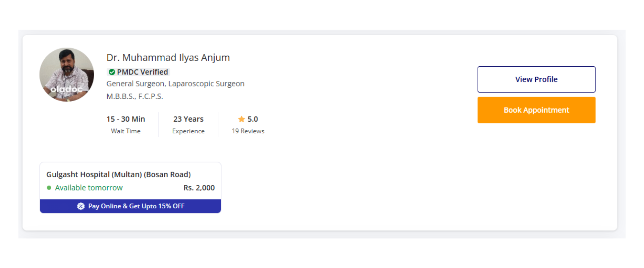The image size is (644, 268).
Task: Open Dr. Muhammad Ilyas Anjum's name link
Action: [168, 58]
